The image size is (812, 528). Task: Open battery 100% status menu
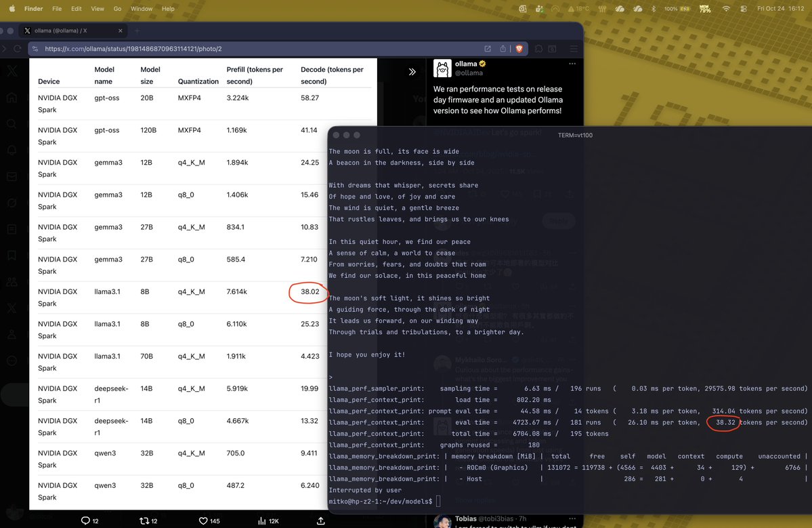[677, 9]
